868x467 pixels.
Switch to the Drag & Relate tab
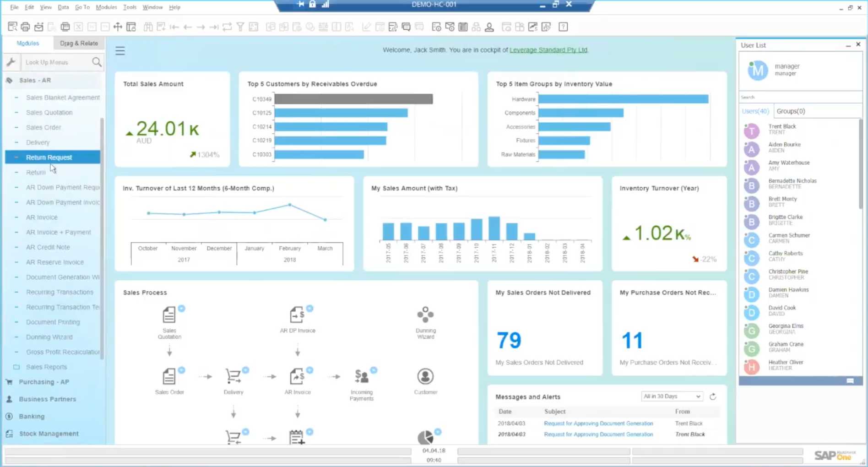tap(79, 43)
